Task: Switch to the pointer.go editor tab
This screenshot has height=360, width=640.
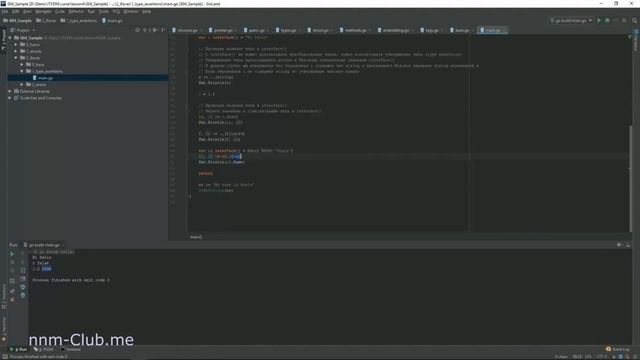Action: tap(222, 30)
